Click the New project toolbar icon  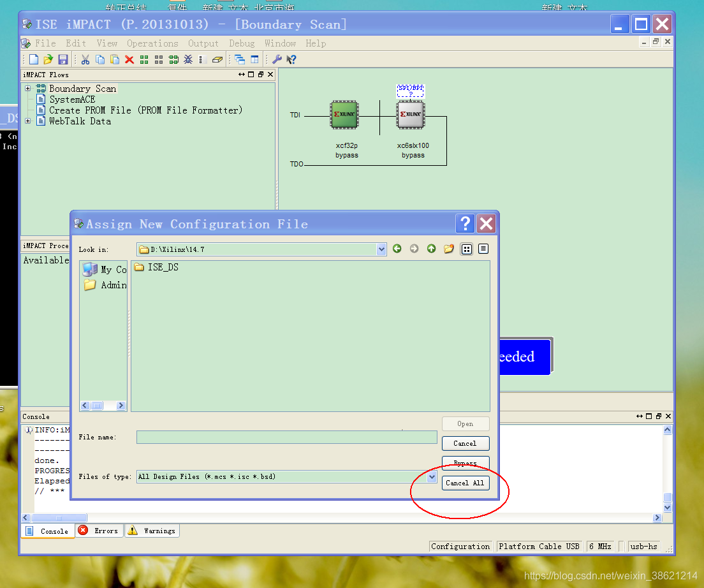[34, 59]
